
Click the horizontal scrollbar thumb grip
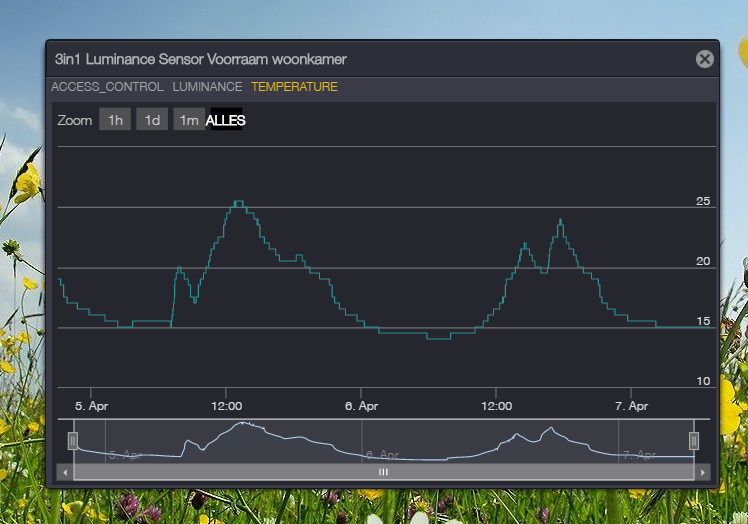point(382,471)
